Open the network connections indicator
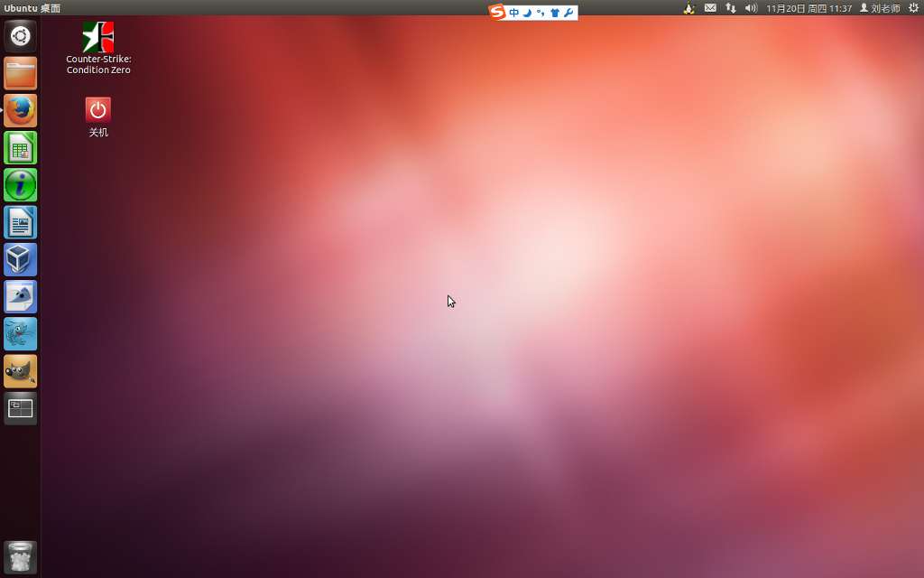This screenshot has width=924, height=578. [x=731, y=8]
